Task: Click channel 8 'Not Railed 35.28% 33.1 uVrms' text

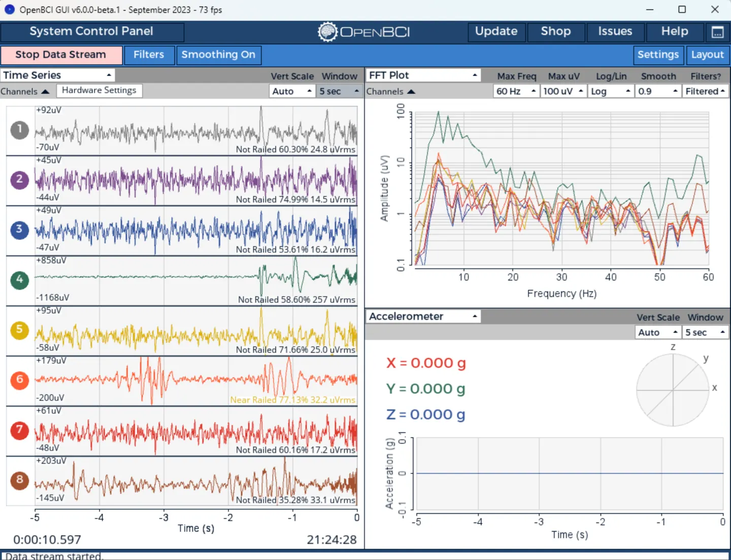Action: (x=296, y=500)
